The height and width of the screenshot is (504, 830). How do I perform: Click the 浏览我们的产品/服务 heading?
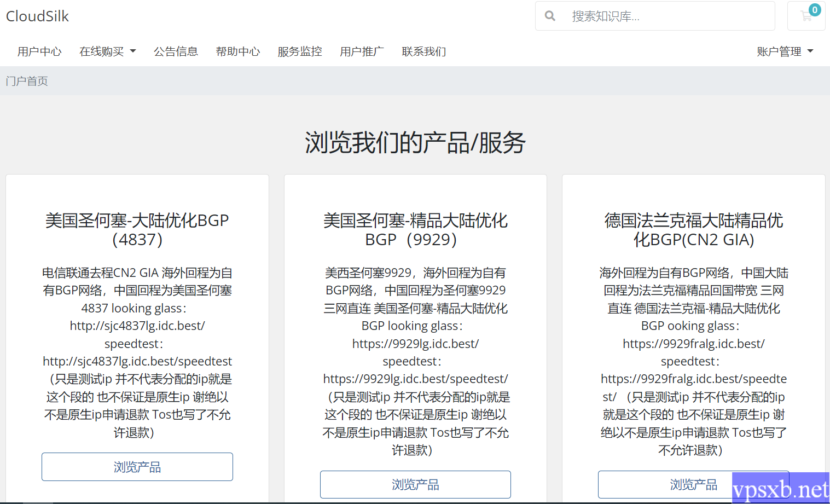(x=415, y=143)
